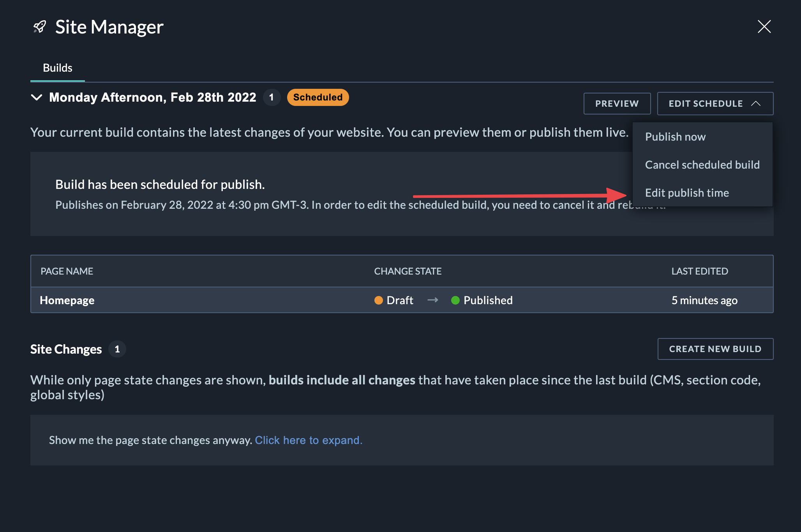The height and width of the screenshot is (532, 801).
Task: Select Publish now from the menu
Action: (x=675, y=137)
